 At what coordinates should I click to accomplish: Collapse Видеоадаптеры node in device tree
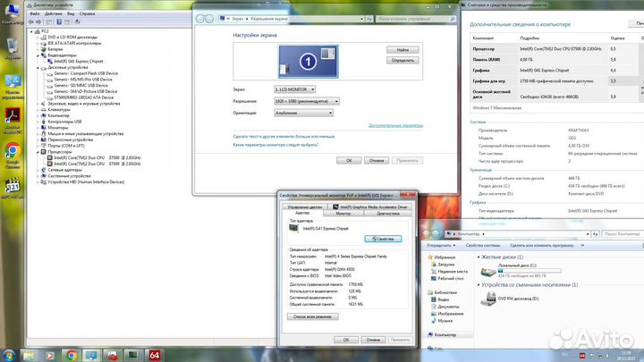[38, 55]
